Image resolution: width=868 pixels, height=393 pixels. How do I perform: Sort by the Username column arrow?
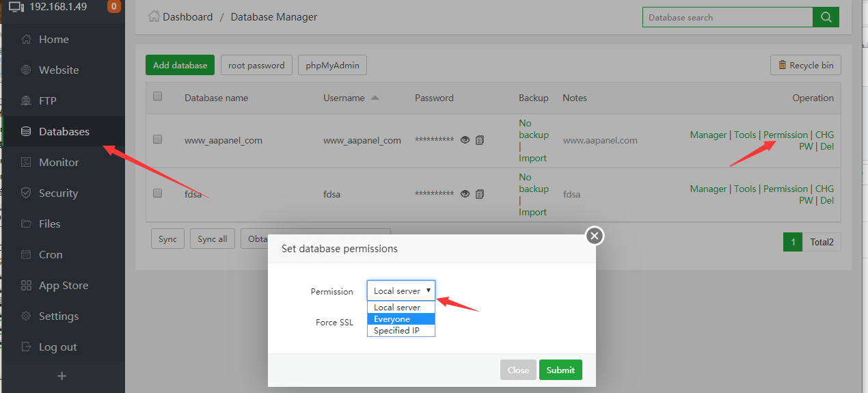tap(375, 98)
